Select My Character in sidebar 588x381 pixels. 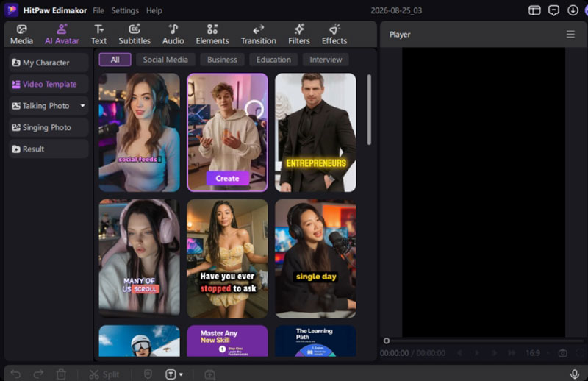pyautogui.click(x=49, y=63)
